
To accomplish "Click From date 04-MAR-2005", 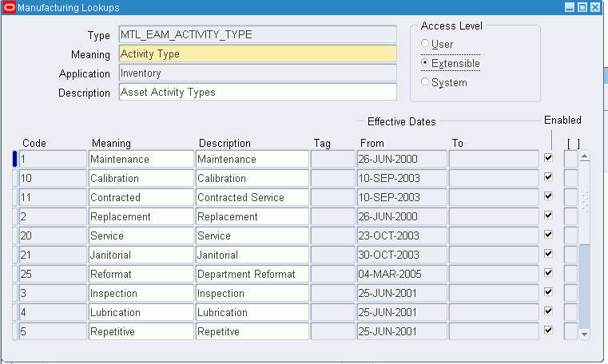I will (402, 274).
